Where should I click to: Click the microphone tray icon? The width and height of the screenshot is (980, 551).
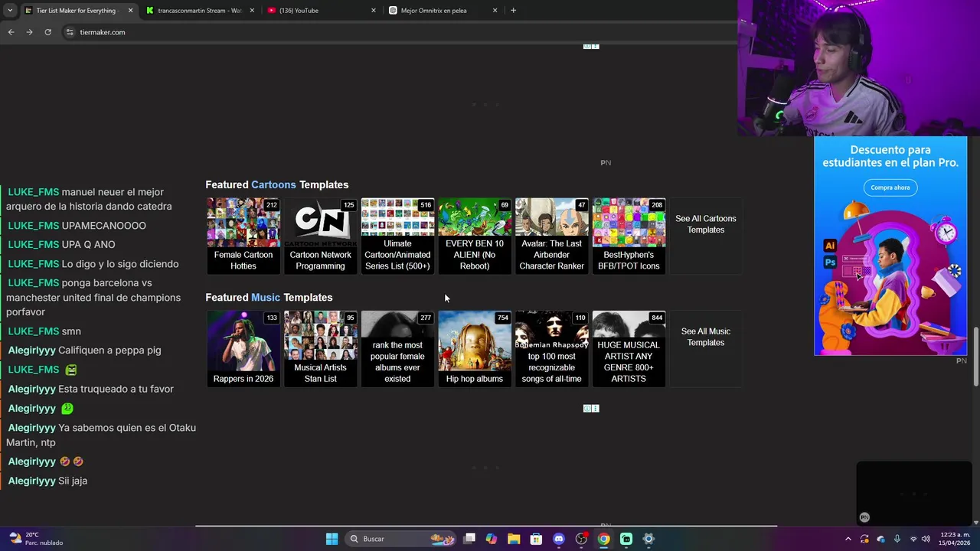pyautogui.click(x=897, y=539)
